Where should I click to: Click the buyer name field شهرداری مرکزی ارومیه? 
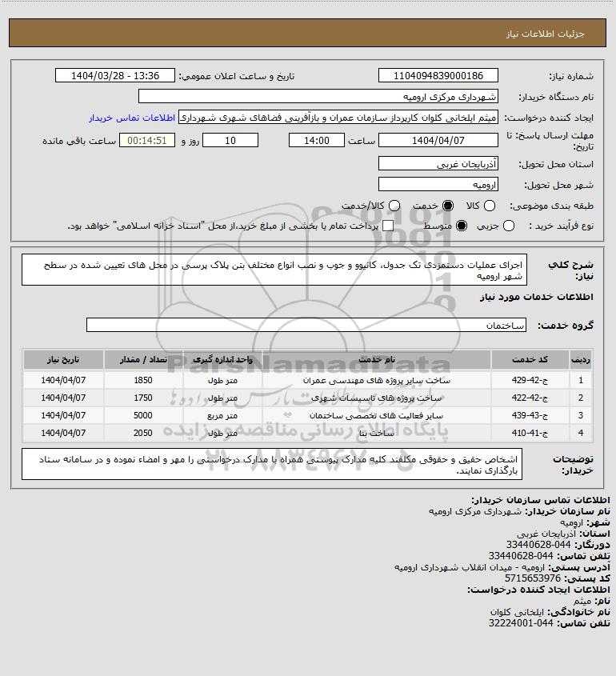pos(318,96)
